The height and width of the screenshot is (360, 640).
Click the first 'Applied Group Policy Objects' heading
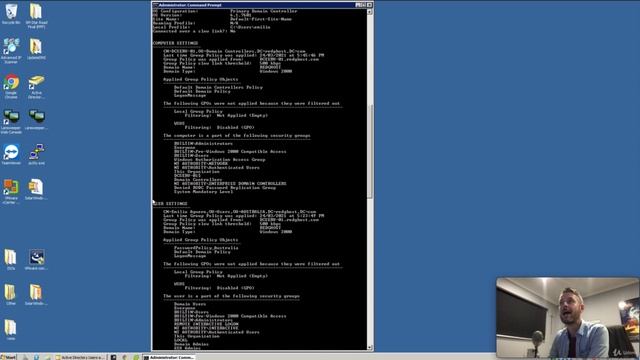point(200,79)
